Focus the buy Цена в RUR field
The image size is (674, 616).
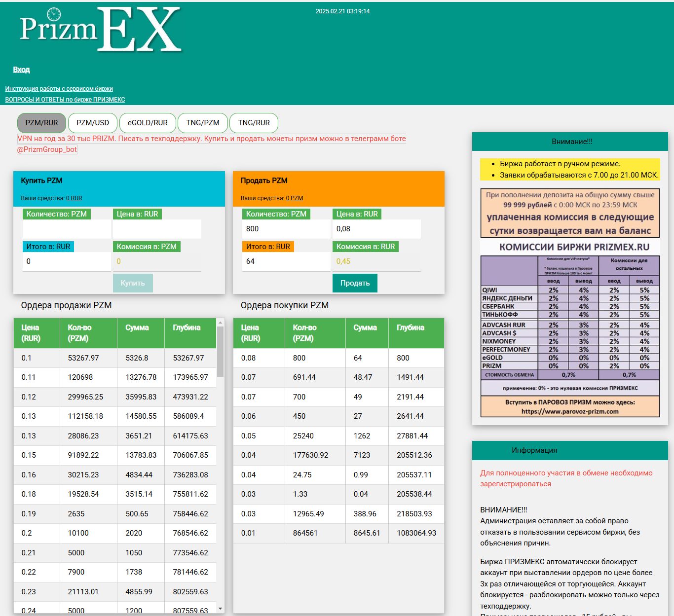pos(157,229)
